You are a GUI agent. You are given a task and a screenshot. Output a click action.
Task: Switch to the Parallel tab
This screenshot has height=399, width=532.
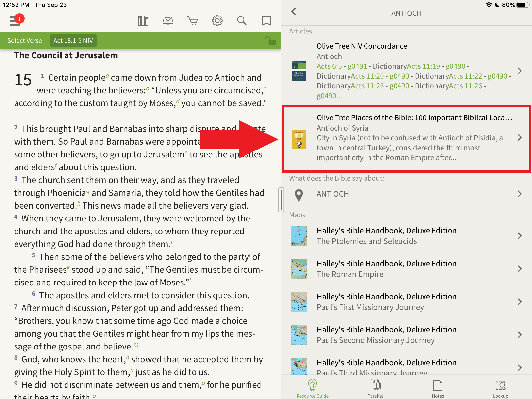(375, 388)
